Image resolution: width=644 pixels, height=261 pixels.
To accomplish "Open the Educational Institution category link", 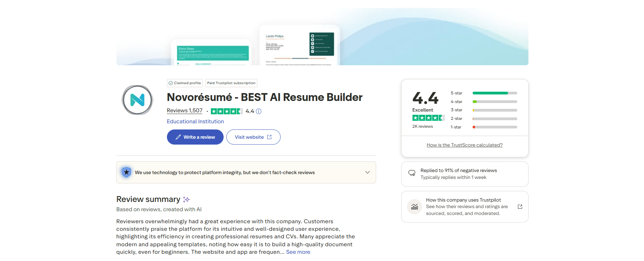I will tap(195, 122).
